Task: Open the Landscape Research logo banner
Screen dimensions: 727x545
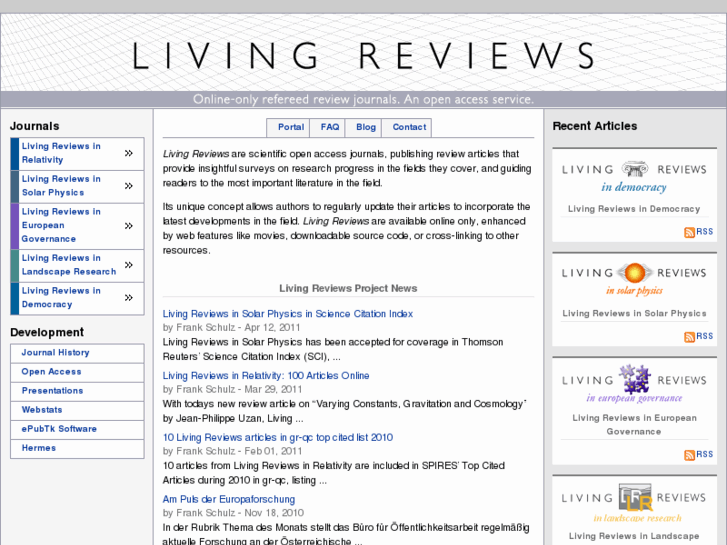Action: [634, 503]
